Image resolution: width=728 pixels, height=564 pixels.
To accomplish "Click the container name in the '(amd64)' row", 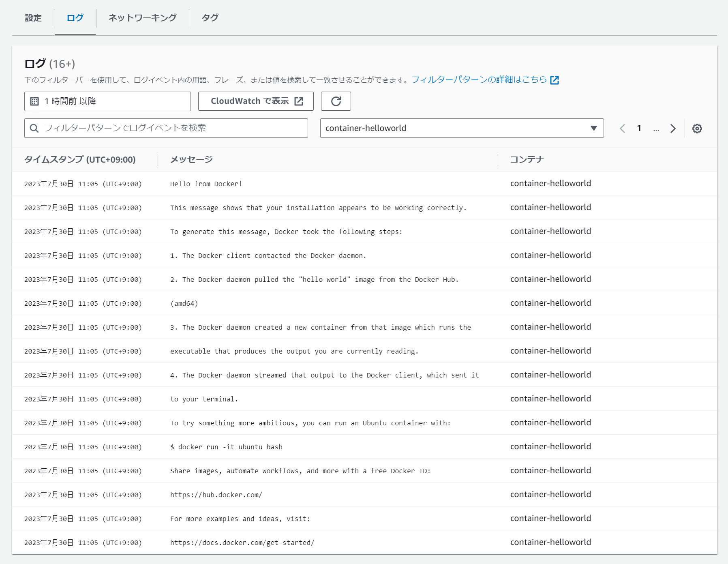I will click(550, 303).
